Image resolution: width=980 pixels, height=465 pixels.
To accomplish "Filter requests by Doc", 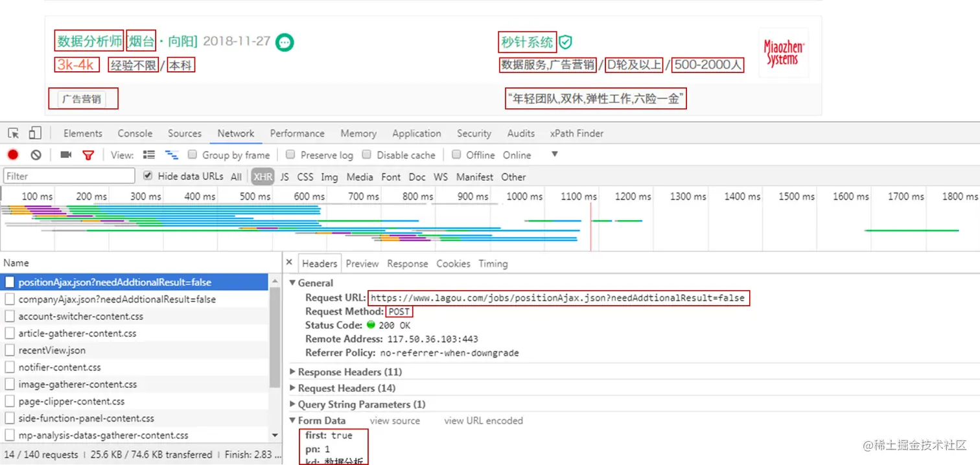I will (x=417, y=177).
